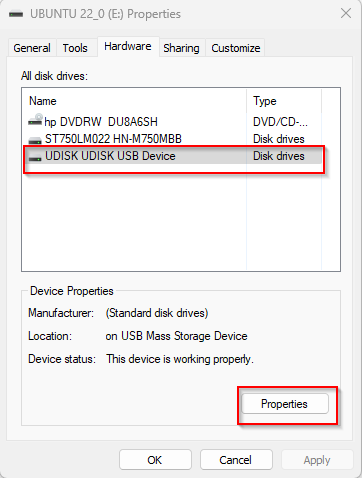The image size is (362, 478).
Task: Click the (Standard disk drives) manufacturer value
Action: [157, 313]
